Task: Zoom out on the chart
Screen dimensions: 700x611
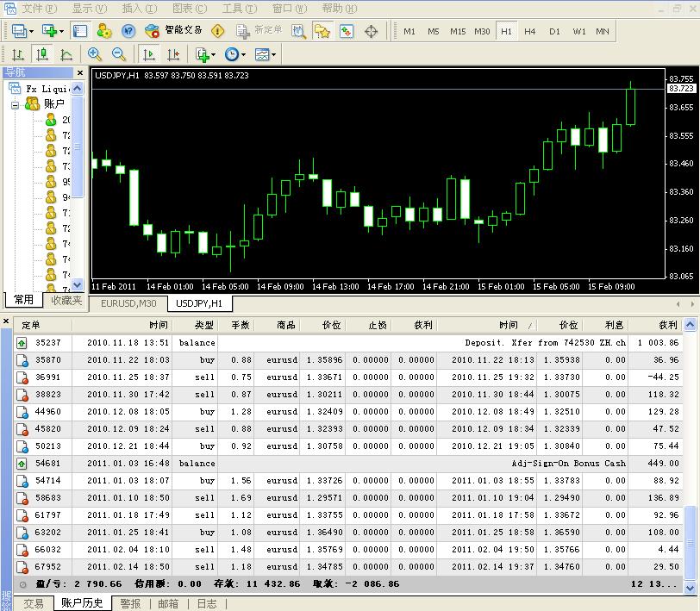Action: click(118, 54)
